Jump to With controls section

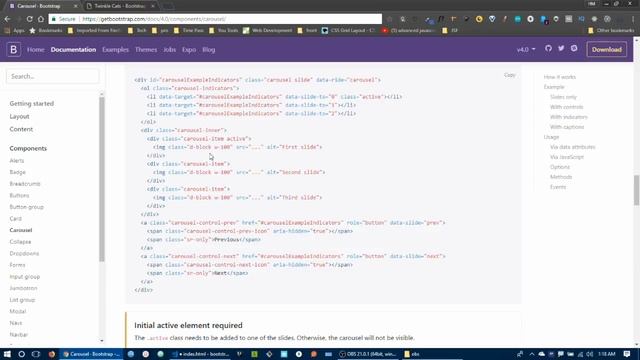[x=567, y=107]
